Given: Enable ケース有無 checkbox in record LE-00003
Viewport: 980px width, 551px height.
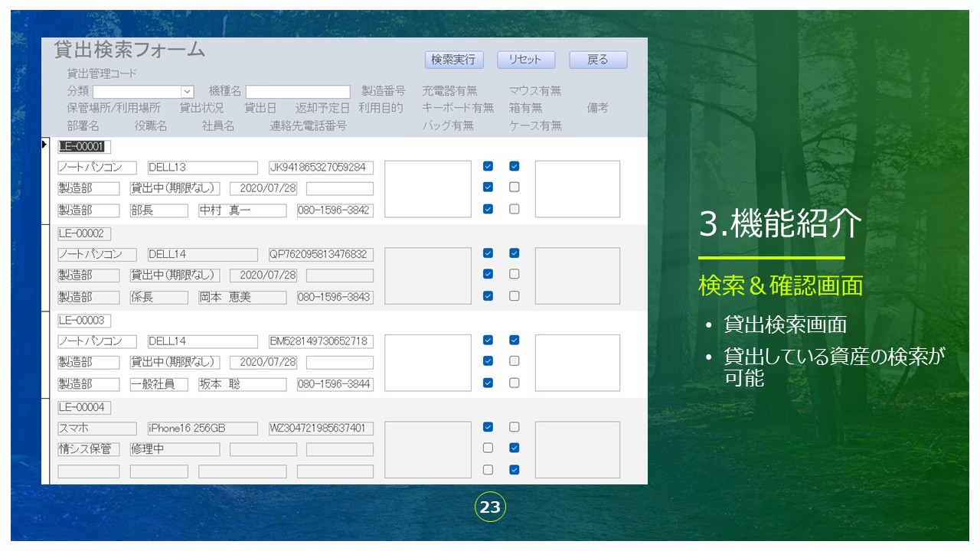Looking at the screenshot, I should pos(514,383).
